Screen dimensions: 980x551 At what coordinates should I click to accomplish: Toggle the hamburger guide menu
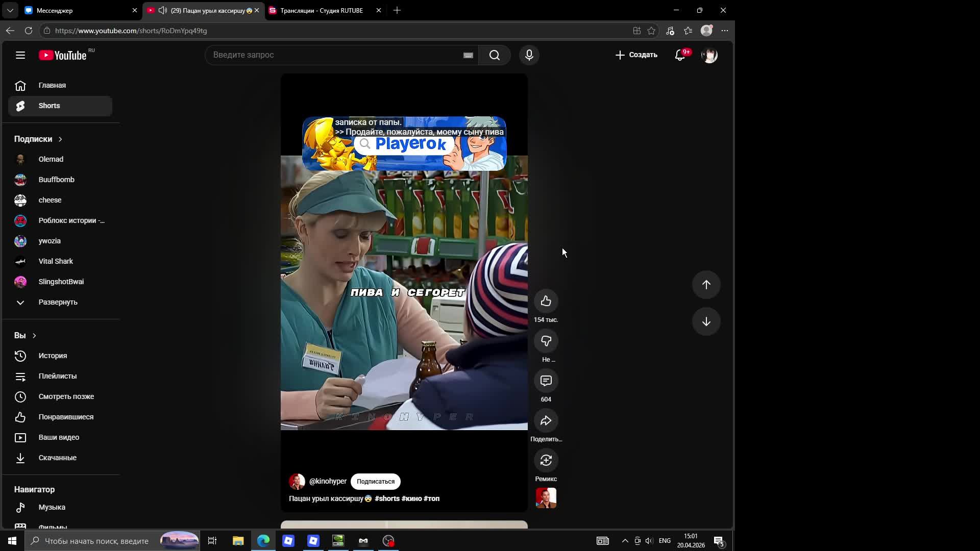coord(20,55)
